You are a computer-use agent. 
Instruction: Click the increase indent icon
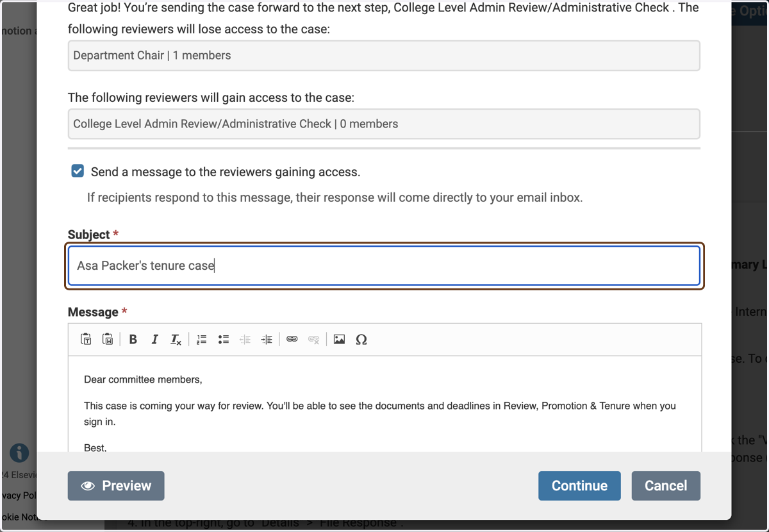tap(267, 339)
